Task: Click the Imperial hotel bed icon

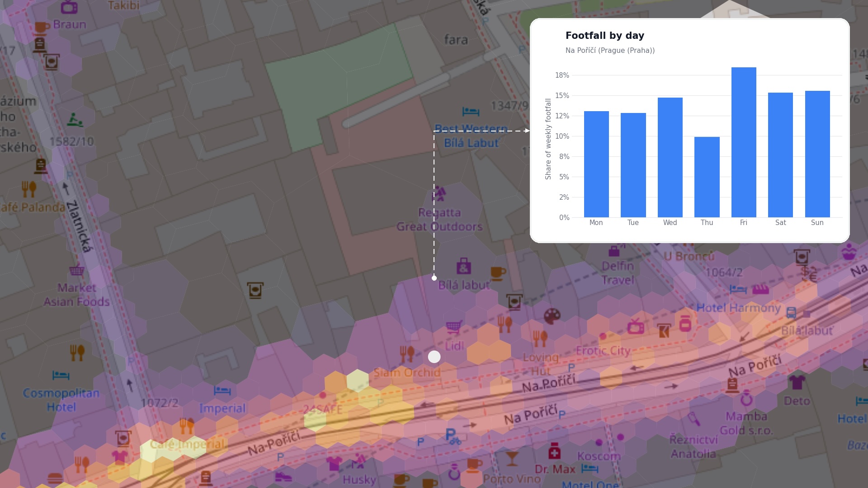Action: click(x=222, y=390)
